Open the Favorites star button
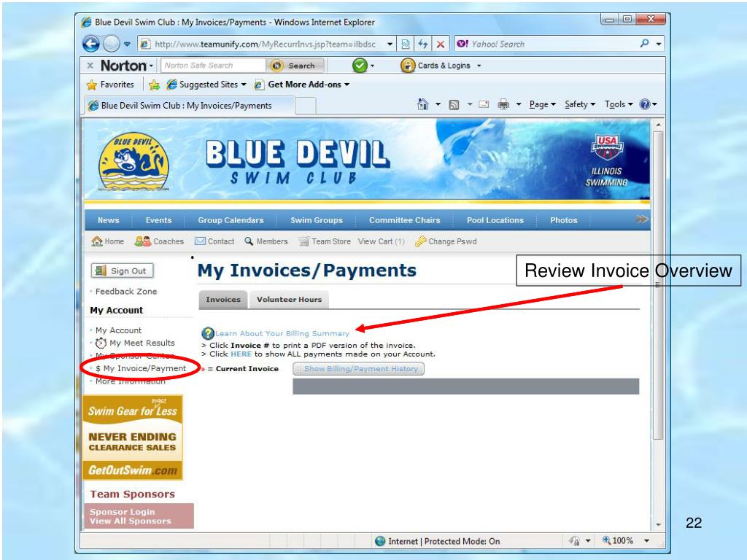 (110, 85)
